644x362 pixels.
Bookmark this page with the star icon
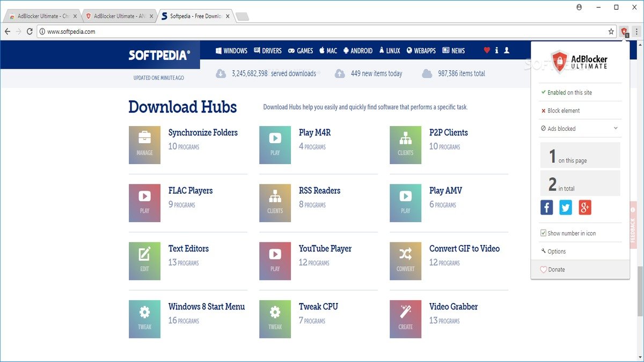(611, 32)
